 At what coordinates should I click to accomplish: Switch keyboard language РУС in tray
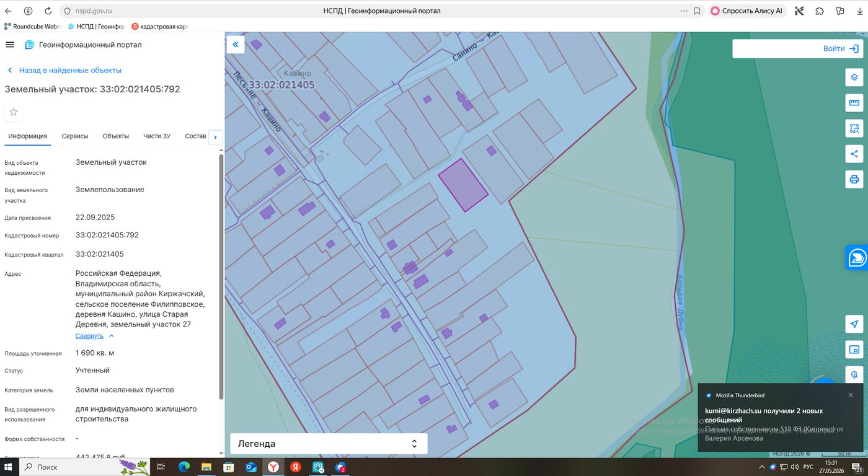tap(808, 467)
